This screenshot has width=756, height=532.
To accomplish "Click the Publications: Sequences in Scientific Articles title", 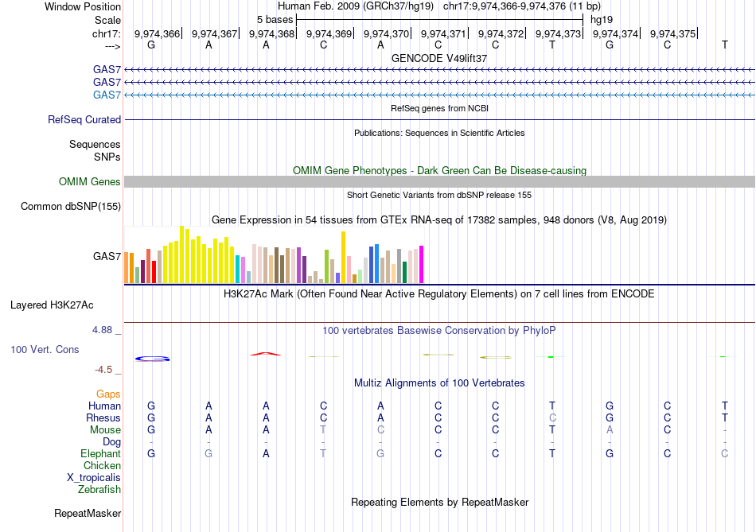I will [439, 133].
